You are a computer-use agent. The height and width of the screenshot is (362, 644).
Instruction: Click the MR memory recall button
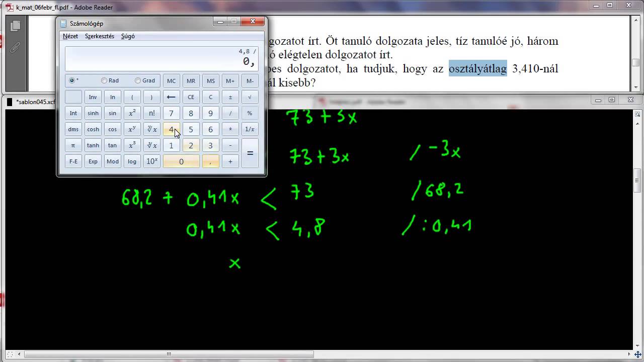pos(191,81)
